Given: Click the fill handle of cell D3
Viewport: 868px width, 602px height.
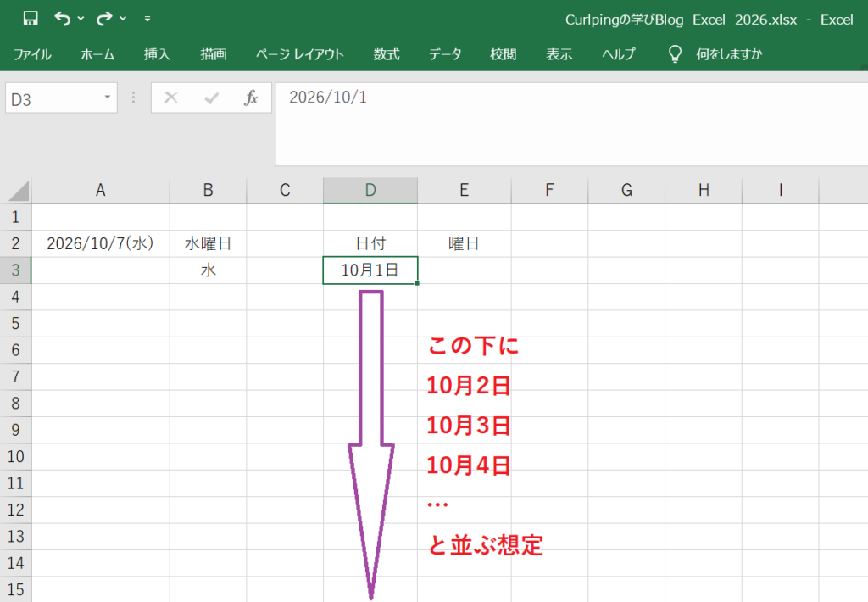Looking at the screenshot, I should pos(417,283).
